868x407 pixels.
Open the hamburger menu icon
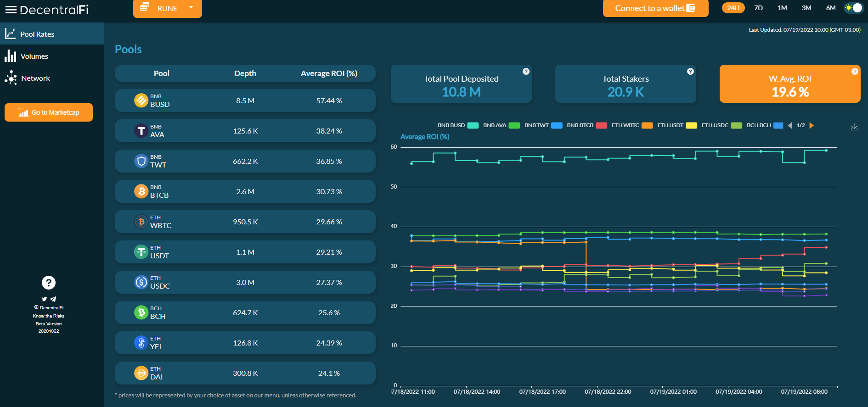[11, 10]
